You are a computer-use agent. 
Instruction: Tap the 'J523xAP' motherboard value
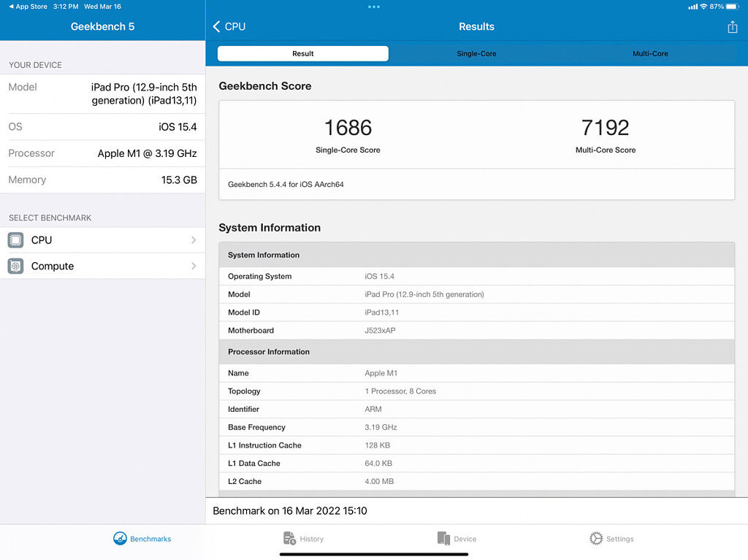(x=380, y=330)
